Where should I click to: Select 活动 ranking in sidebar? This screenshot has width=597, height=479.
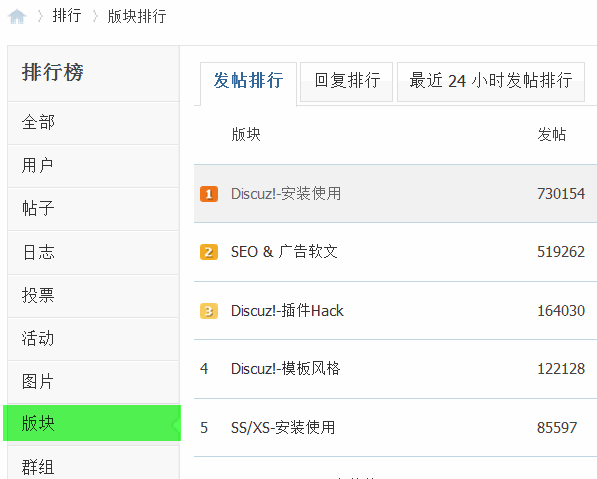pyautogui.click(x=93, y=339)
